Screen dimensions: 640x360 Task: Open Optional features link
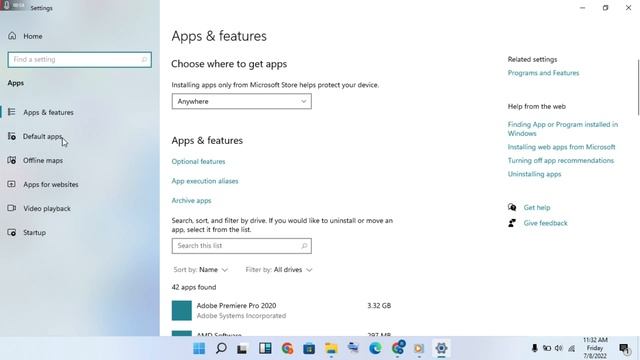click(198, 162)
